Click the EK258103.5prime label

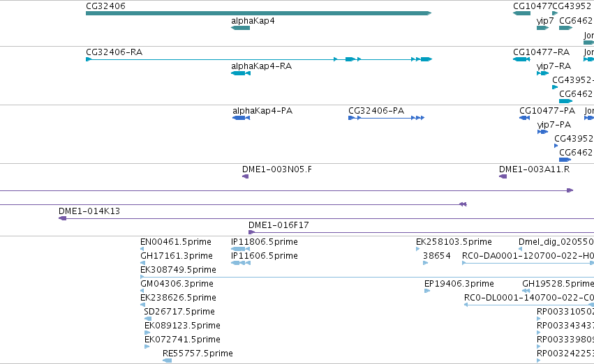tap(454, 242)
